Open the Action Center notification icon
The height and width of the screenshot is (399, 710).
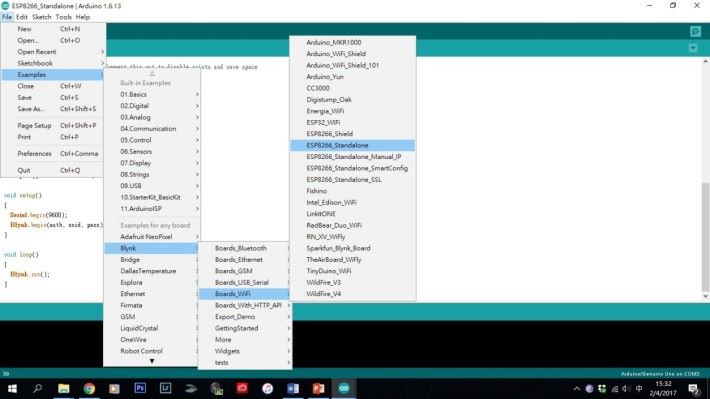point(693,389)
